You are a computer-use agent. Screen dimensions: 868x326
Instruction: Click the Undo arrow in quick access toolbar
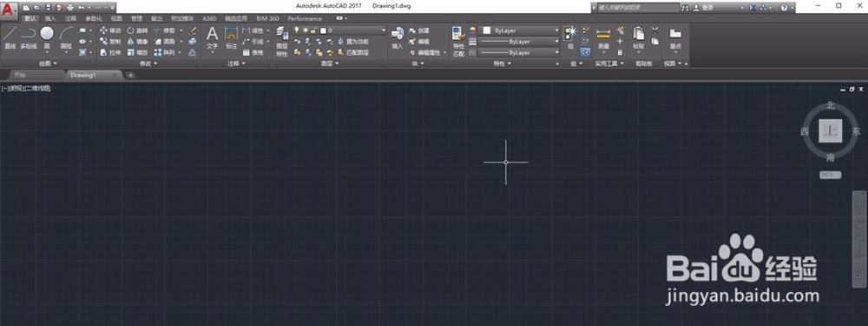pos(81,7)
